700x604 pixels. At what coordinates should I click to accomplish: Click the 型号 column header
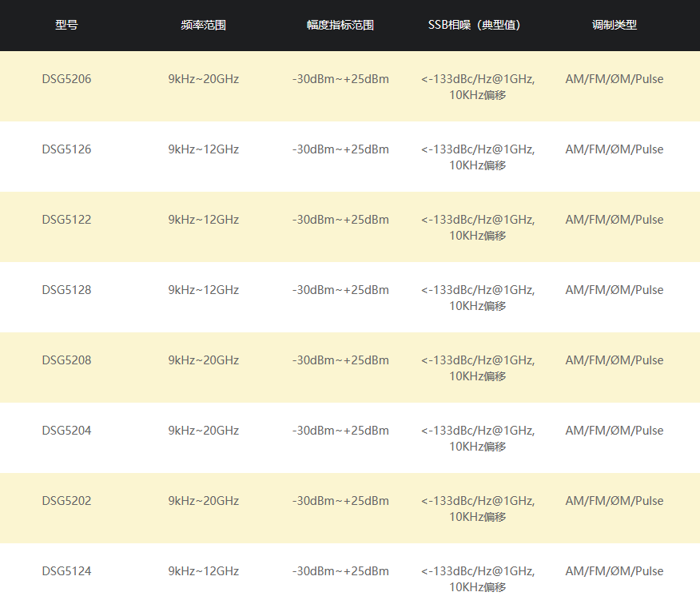tap(66, 25)
